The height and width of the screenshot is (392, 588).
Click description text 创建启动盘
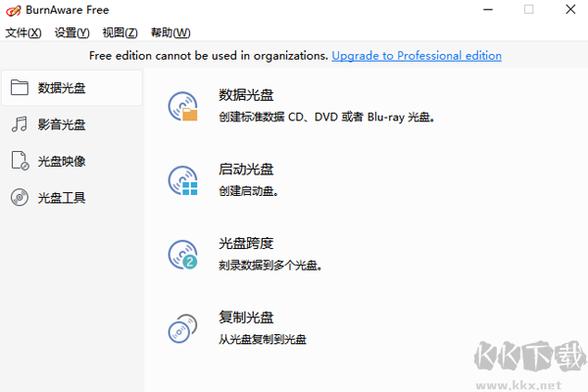(x=248, y=191)
